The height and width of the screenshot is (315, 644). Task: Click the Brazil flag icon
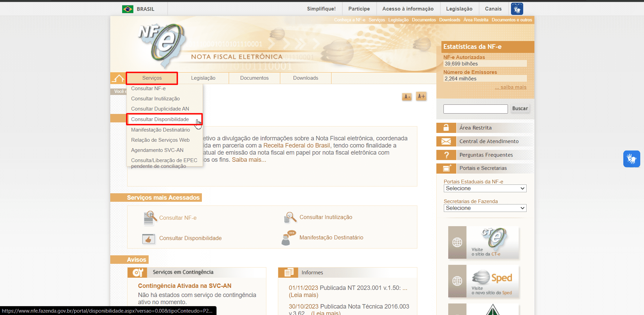[x=128, y=9]
